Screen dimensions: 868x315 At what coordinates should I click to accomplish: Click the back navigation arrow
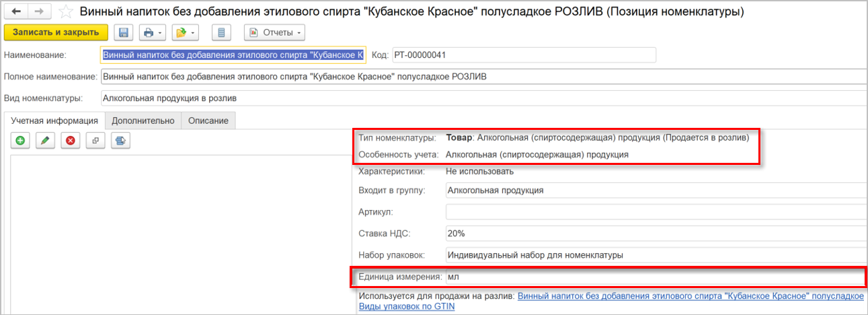click(x=16, y=12)
